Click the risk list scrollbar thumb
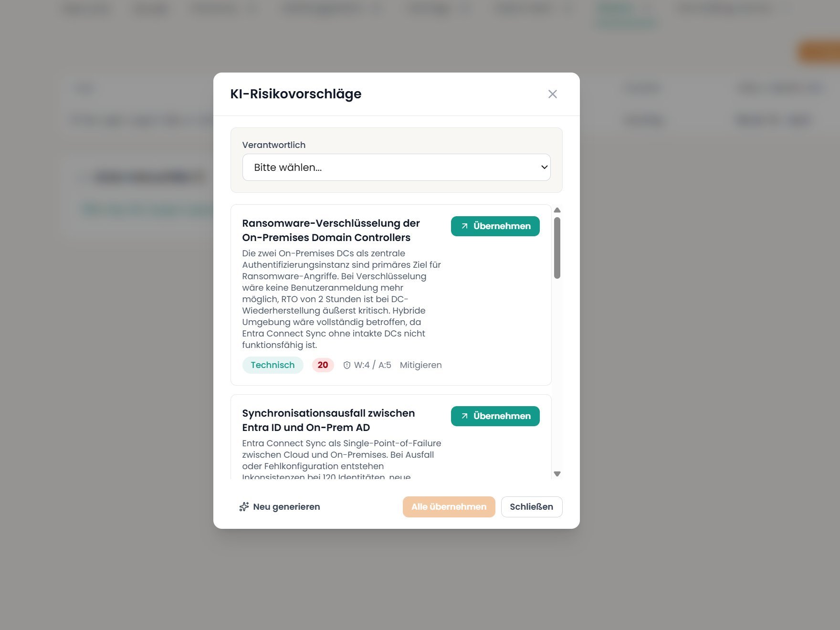840x630 pixels. tap(557, 248)
